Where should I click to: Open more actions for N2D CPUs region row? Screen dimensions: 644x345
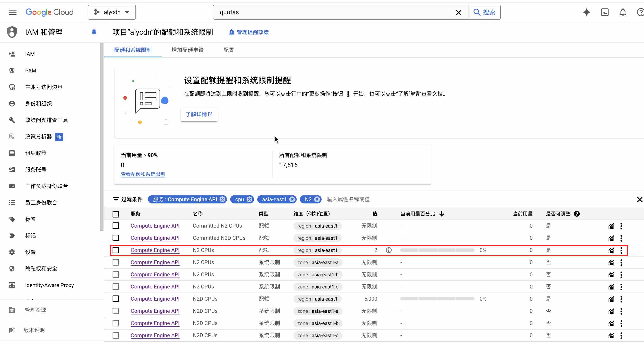(x=621, y=299)
